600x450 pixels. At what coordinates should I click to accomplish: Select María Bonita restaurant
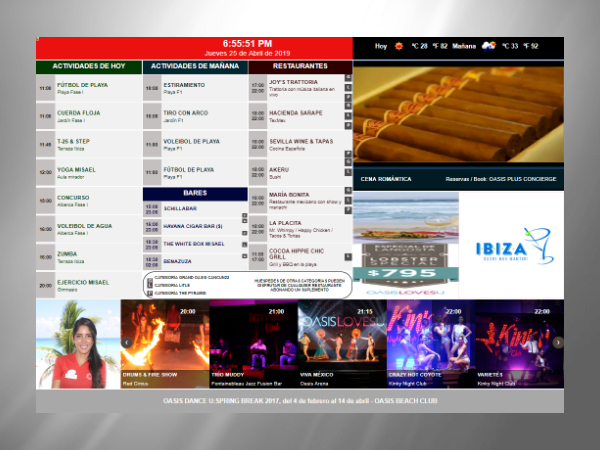[x=300, y=201]
